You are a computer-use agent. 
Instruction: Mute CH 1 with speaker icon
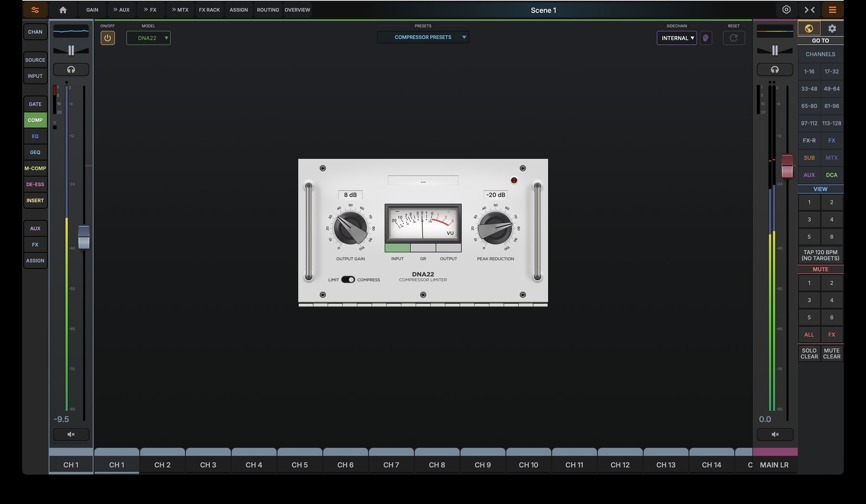click(x=71, y=434)
